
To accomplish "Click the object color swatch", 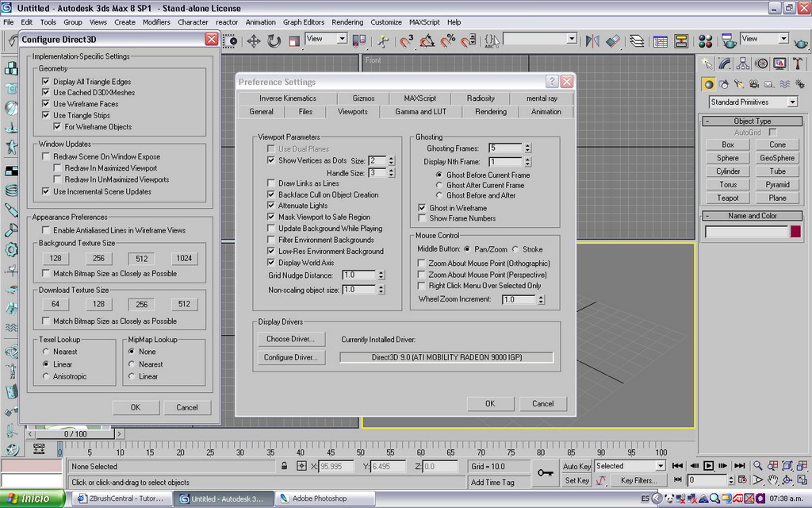I will coord(795,232).
